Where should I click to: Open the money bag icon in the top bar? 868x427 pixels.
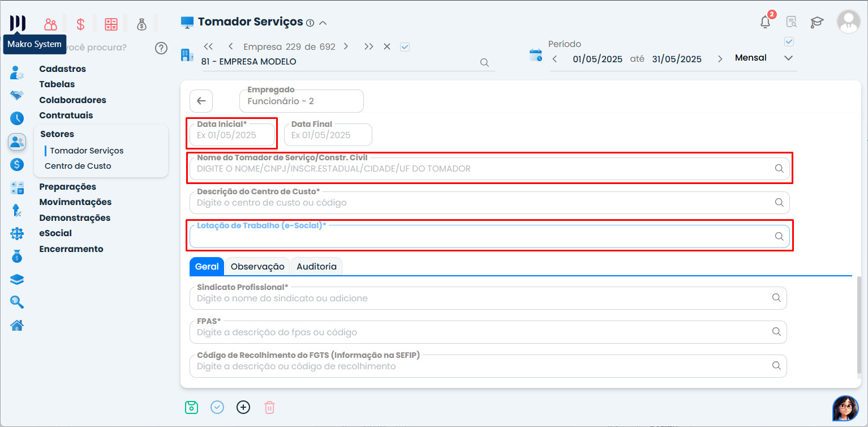141,24
